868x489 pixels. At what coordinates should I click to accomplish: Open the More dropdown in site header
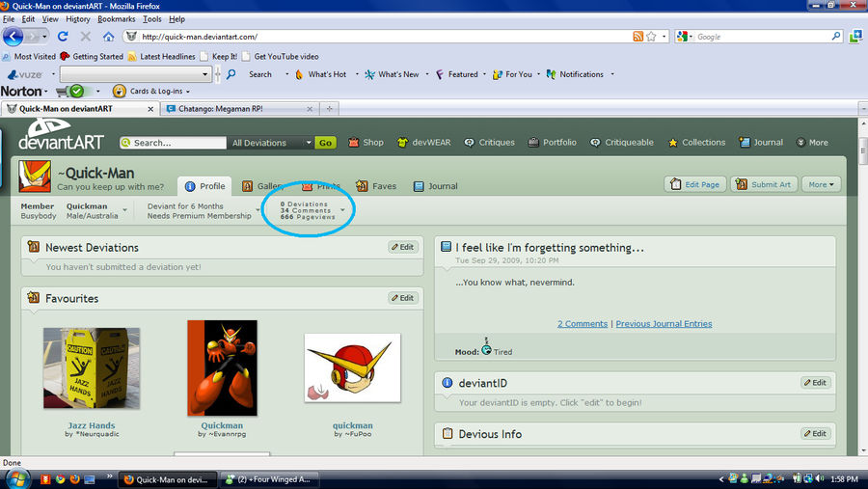point(812,143)
